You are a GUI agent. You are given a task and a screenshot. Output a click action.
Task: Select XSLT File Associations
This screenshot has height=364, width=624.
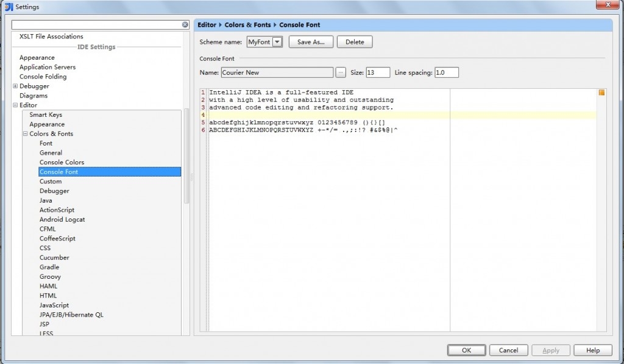(x=51, y=36)
